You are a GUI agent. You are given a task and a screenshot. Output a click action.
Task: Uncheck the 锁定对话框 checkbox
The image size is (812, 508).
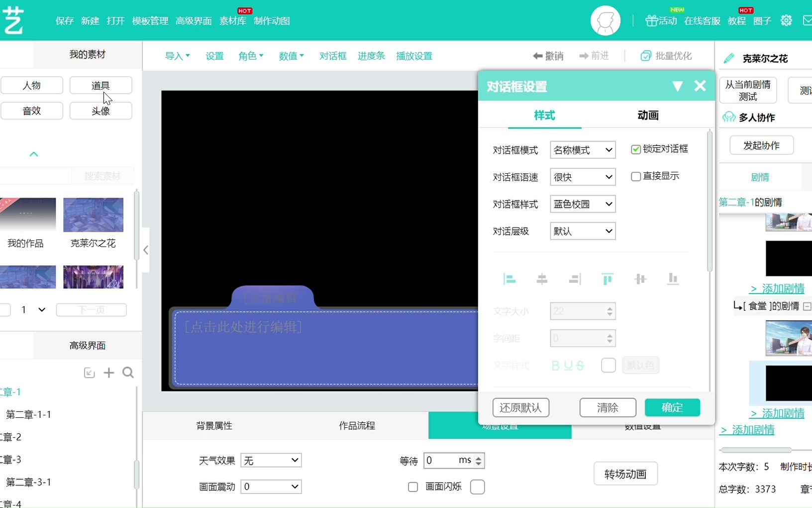coord(635,149)
